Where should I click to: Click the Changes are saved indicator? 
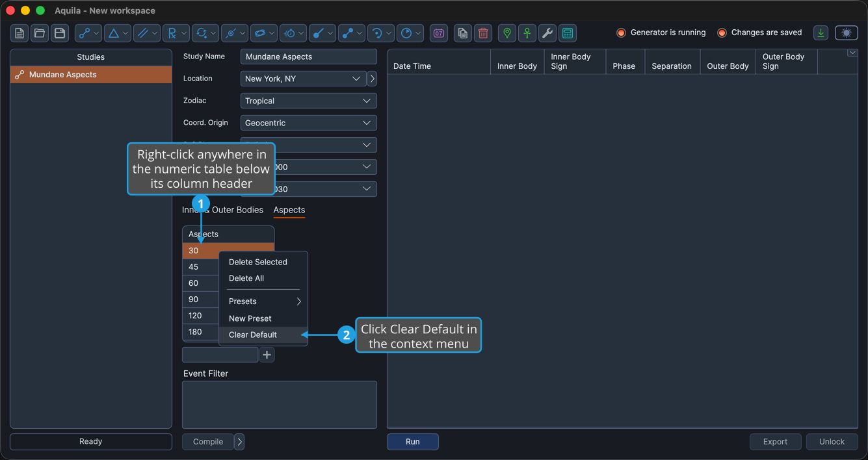click(x=759, y=32)
